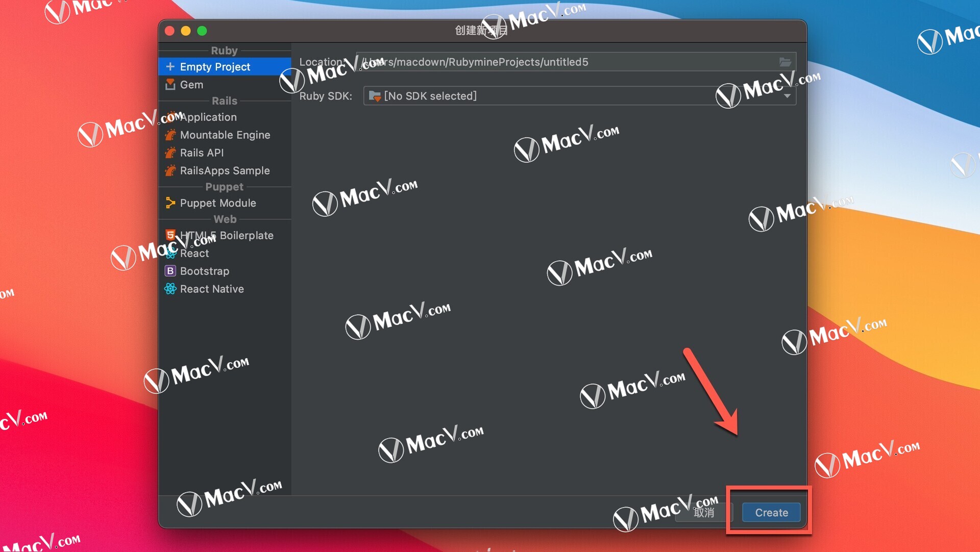Select Rails API label

[202, 153]
